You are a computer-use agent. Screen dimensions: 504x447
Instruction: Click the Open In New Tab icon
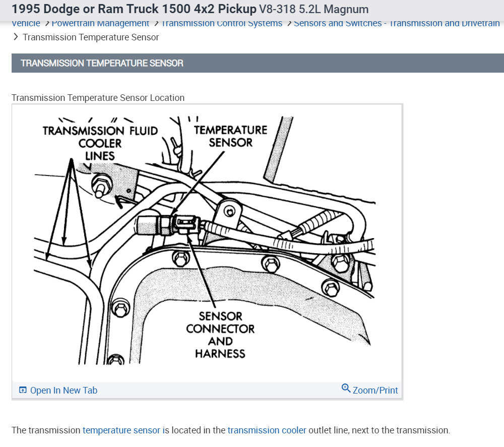(23, 390)
